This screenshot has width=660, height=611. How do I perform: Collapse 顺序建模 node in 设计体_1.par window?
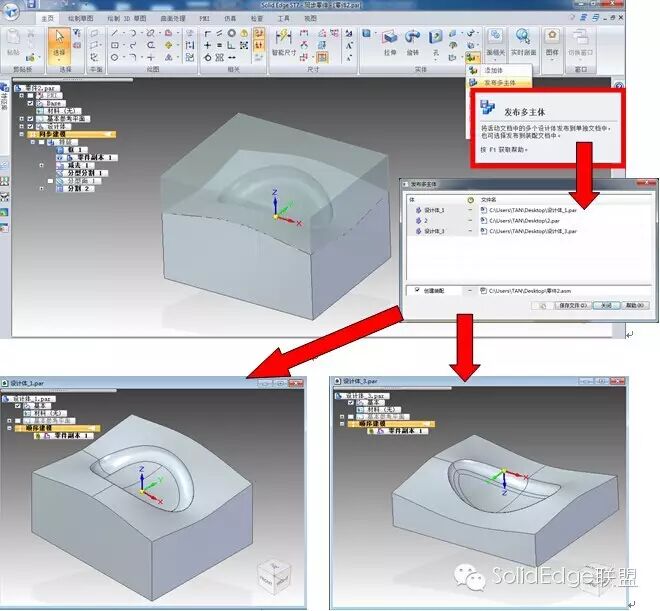tap(9, 428)
